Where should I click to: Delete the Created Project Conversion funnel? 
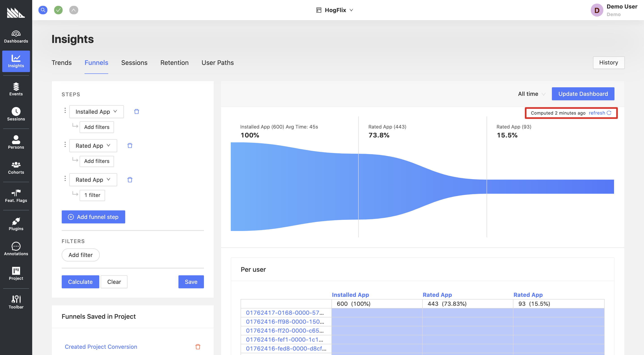pyautogui.click(x=198, y=347)
